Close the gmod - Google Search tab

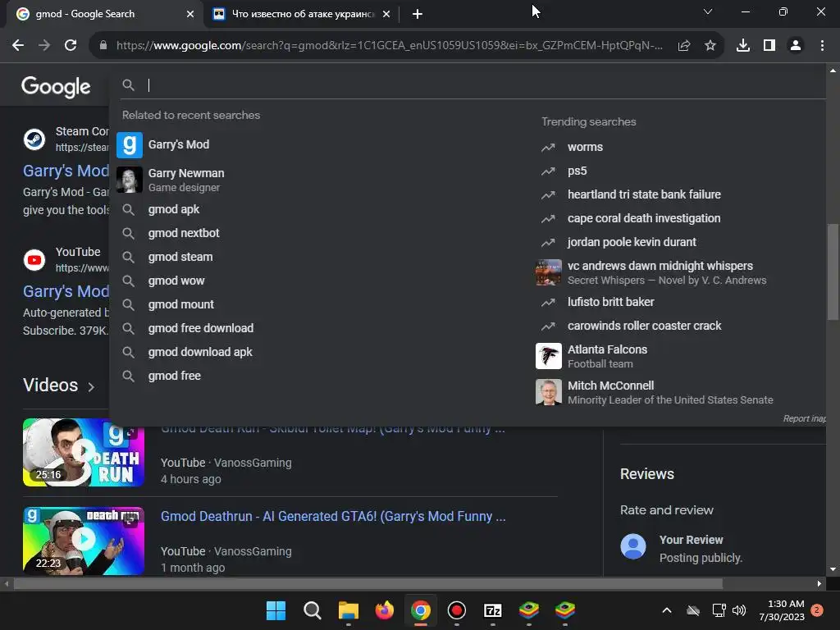pos(190,15)
